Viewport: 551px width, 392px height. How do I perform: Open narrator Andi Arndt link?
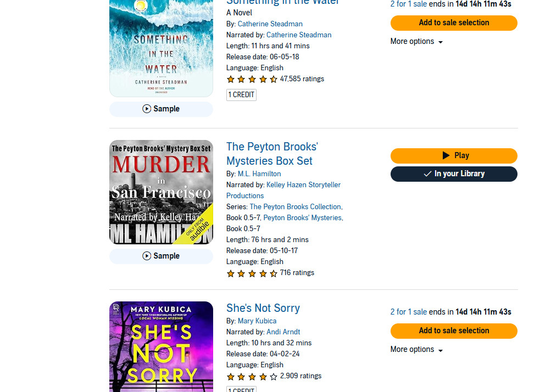click(283, 332)
